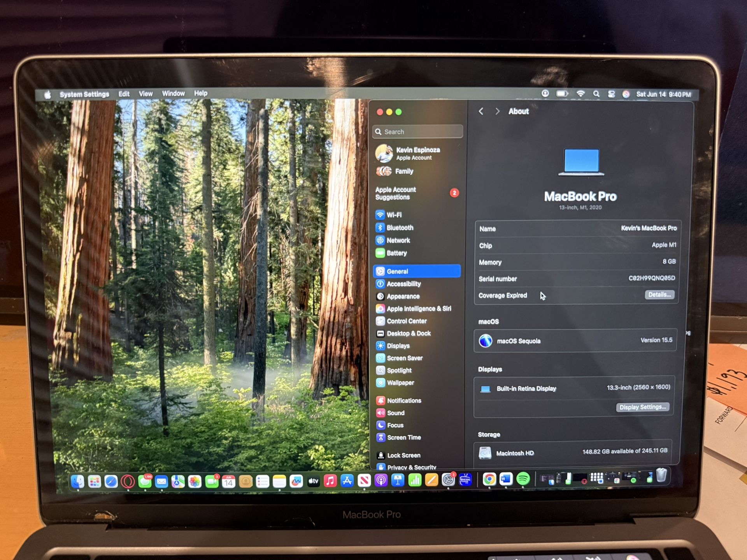Viewport: 747px width, 560px height.
Task: Open Podcasts from the Dock
Action: (381, 481)
